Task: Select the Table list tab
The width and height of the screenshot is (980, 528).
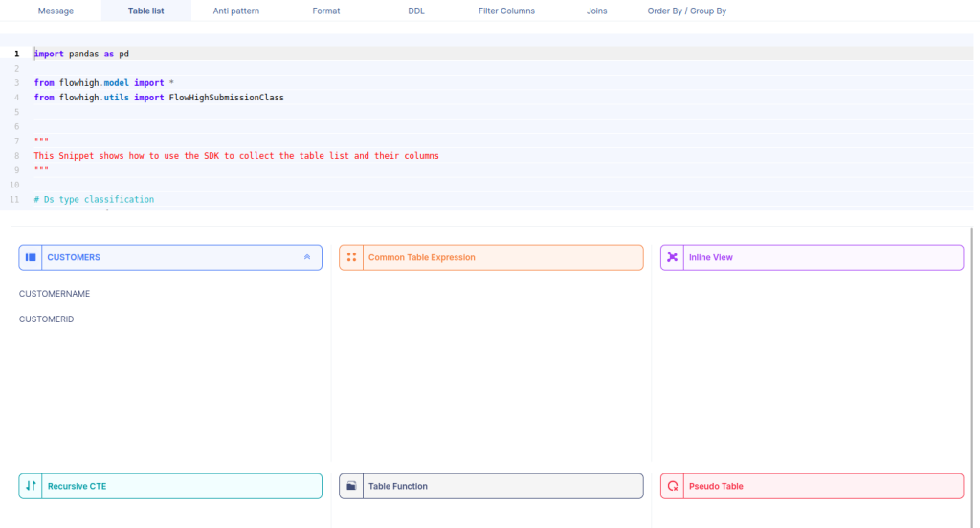Action: point(145,11)
